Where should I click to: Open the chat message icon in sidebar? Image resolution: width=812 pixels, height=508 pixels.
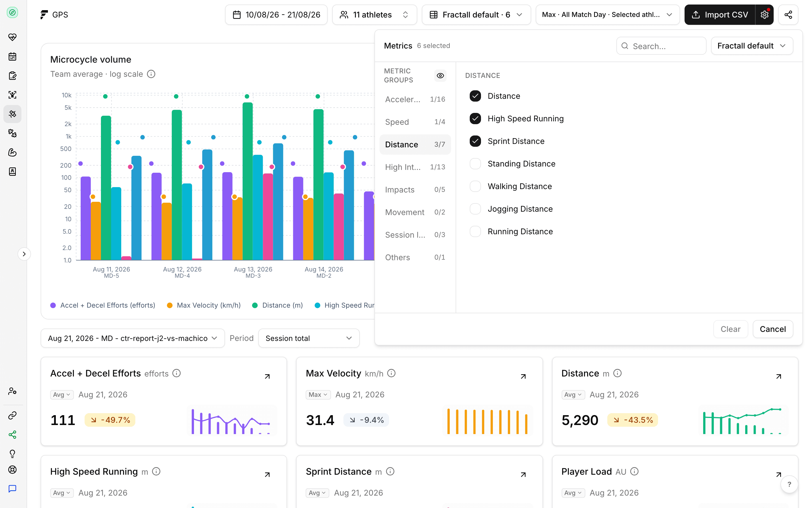12,489
